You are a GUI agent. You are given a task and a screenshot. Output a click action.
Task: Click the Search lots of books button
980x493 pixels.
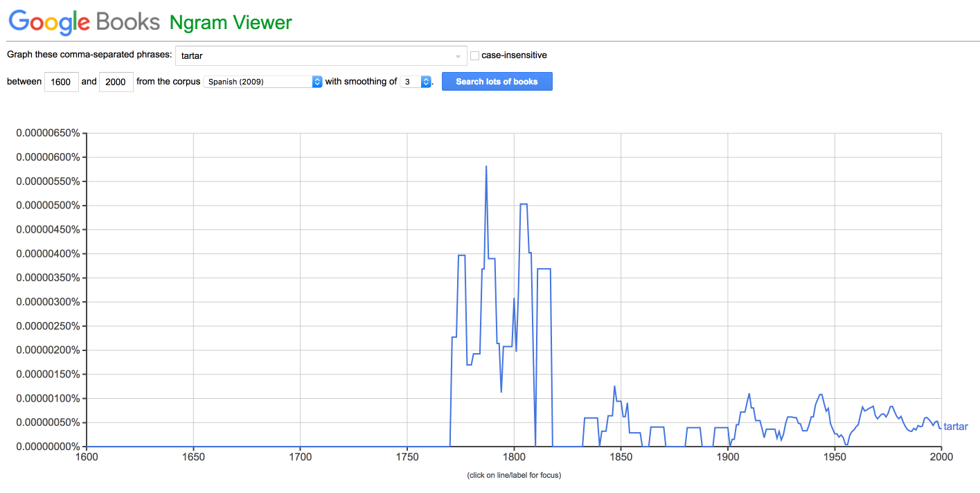pos(497,82)
